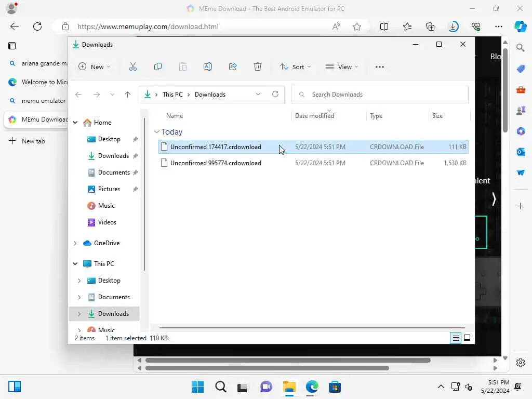
Task: Go up one folder level in Explorer
Action: [x=128, y=95]
